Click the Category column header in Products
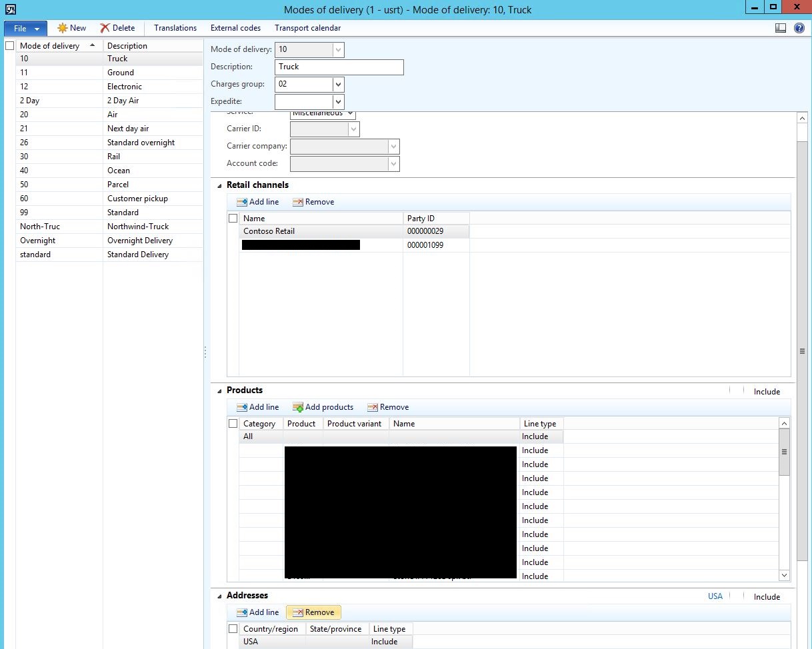The height and width of the screenshot is (649, 812). click(261, 424)
